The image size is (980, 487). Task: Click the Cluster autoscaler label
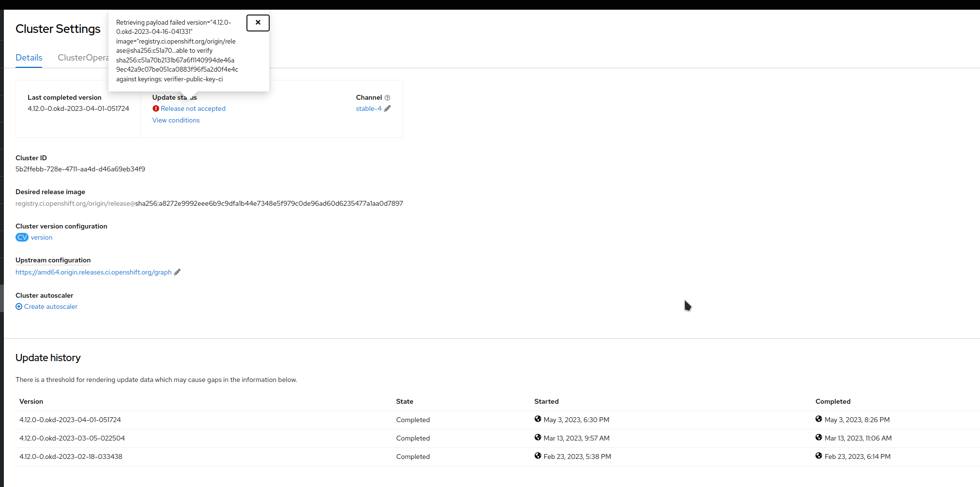pos(45,295)
